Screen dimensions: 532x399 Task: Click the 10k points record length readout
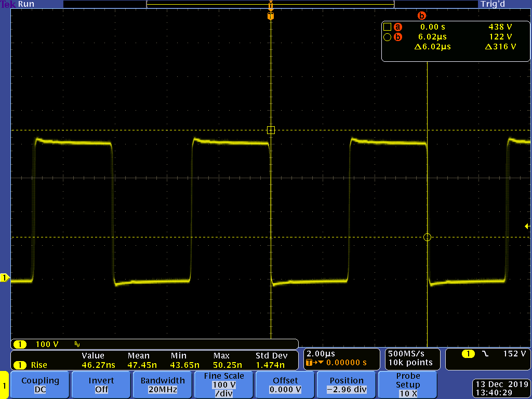410,363
